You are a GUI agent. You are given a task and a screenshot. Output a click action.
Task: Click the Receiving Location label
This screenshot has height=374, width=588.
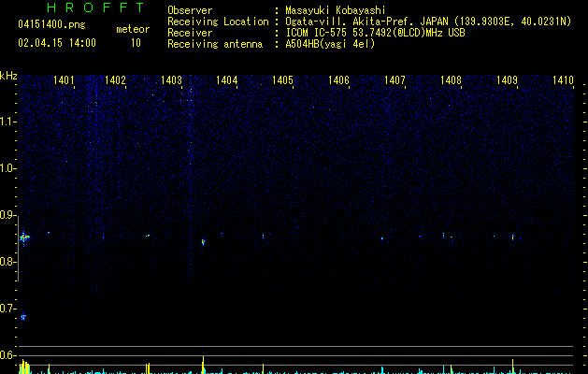218,22
